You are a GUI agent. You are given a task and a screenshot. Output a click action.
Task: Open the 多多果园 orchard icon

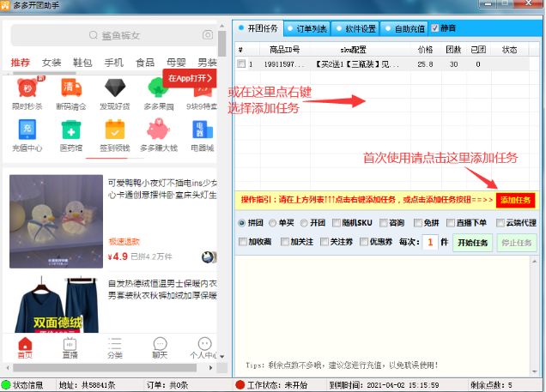point(159,88)
